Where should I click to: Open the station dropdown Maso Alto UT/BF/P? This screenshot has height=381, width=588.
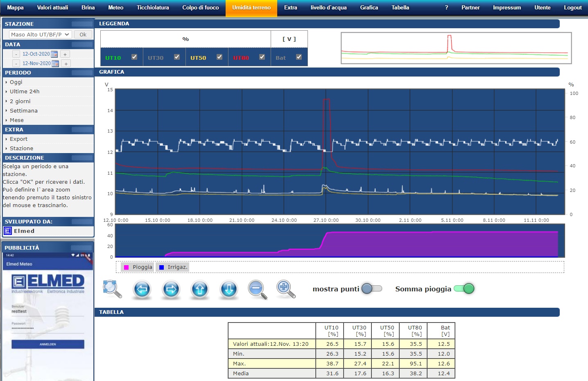pos(40,34)
